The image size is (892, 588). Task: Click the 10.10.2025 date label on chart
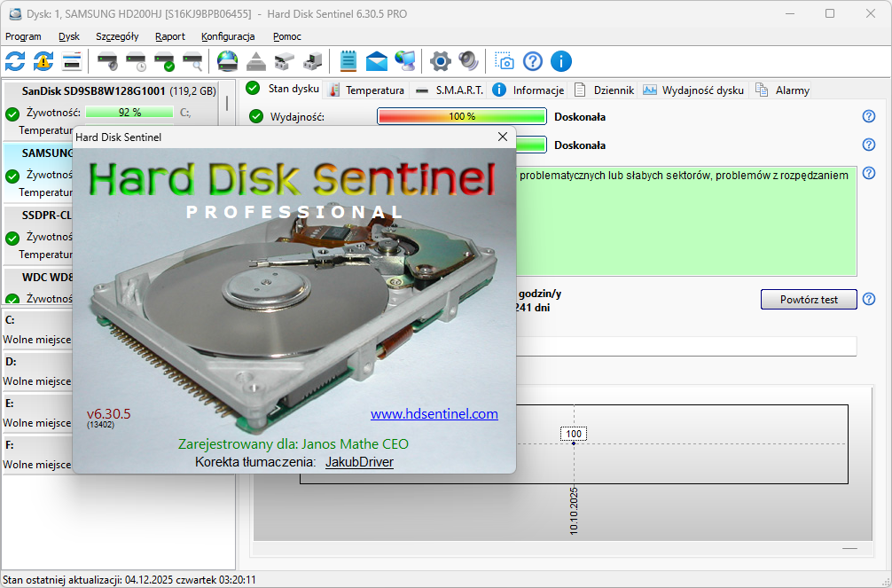click(x=574, y=511)
